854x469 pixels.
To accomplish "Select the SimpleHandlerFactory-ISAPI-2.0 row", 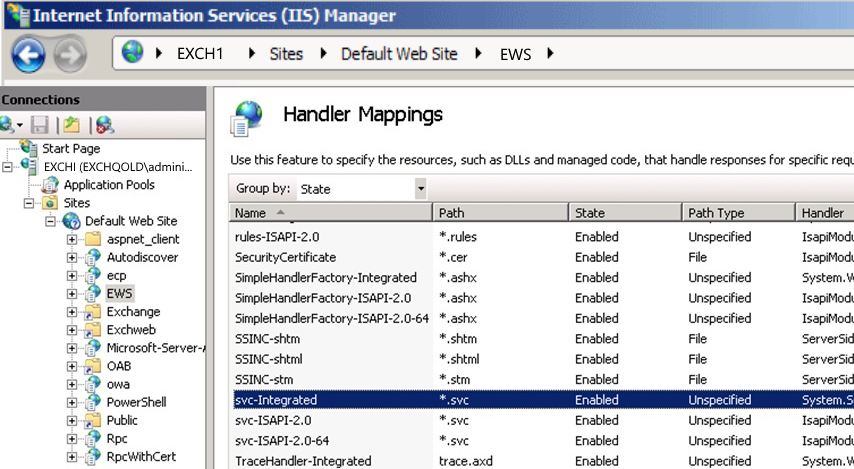I will click(544, 298).
